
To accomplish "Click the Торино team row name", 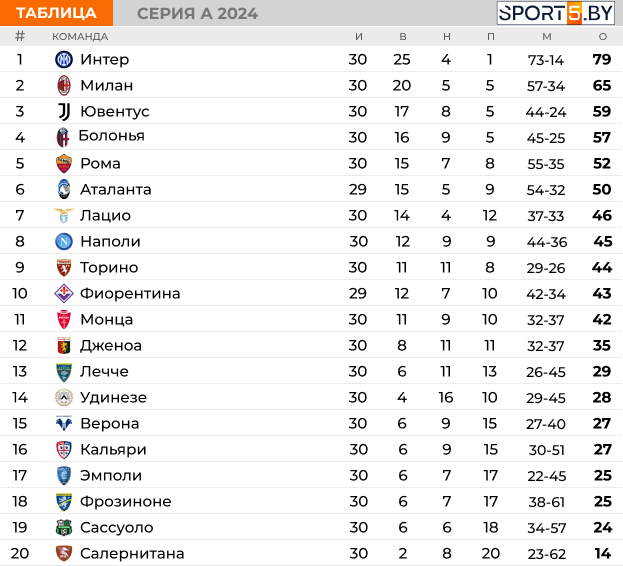I will click(x=109, y=267).
